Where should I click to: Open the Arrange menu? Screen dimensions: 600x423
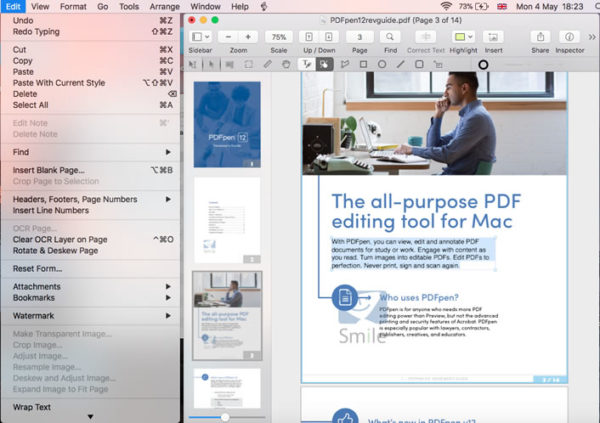[165, 7]
